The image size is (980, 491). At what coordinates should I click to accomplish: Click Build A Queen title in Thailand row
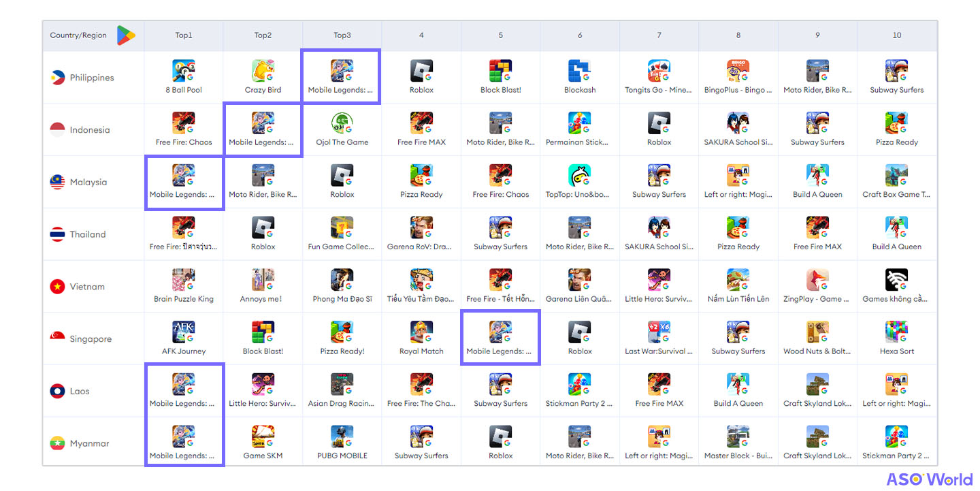pyautogui.click(x=897, y=247)
